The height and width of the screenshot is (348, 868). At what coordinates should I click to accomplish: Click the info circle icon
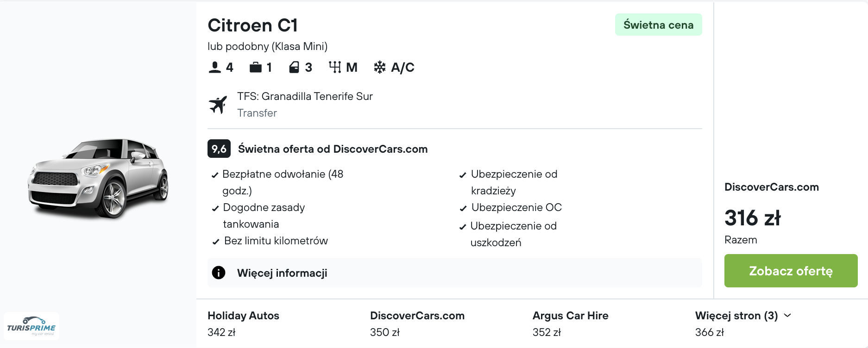click(x=219, y=273)
